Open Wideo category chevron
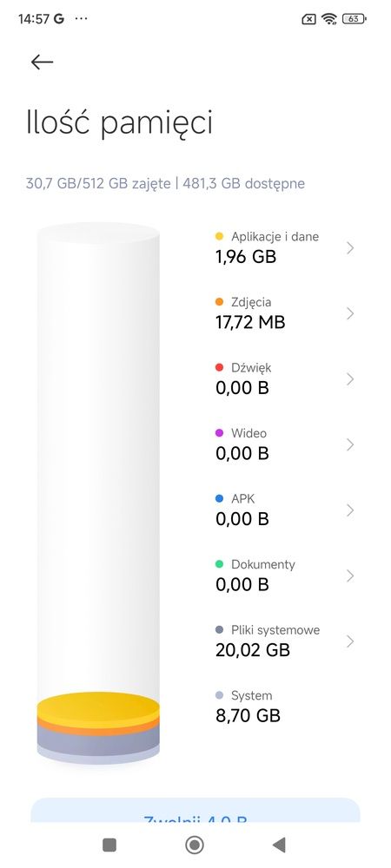The height and width of the screenshot is (868, 391). coord(350,444)
